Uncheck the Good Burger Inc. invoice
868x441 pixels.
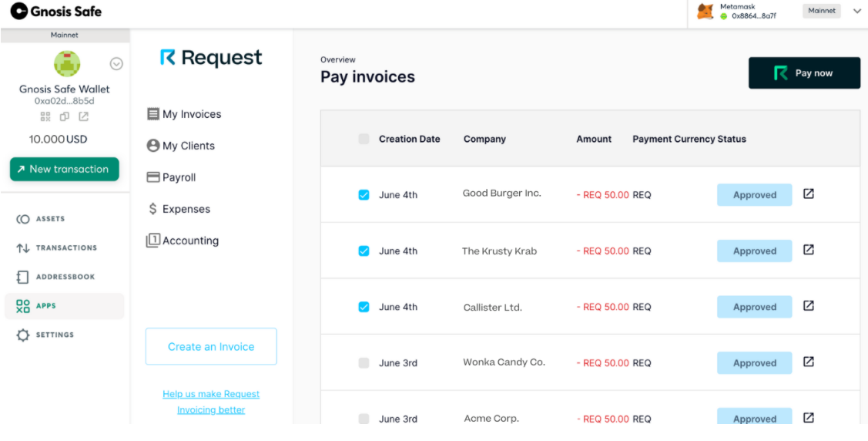pyautogui.click(x=364, y=195)
